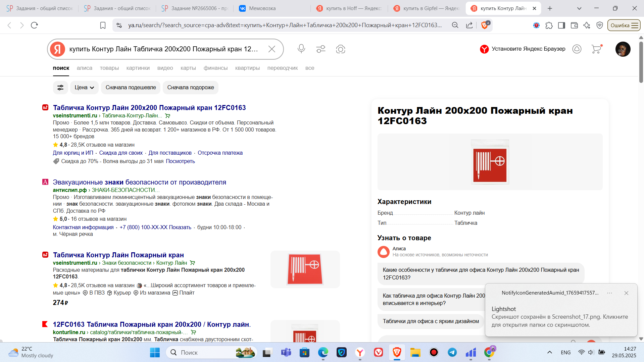Screen dimensions: 644x362
Task: Open the user profile avatar
Action: click(x=623, y=49)
